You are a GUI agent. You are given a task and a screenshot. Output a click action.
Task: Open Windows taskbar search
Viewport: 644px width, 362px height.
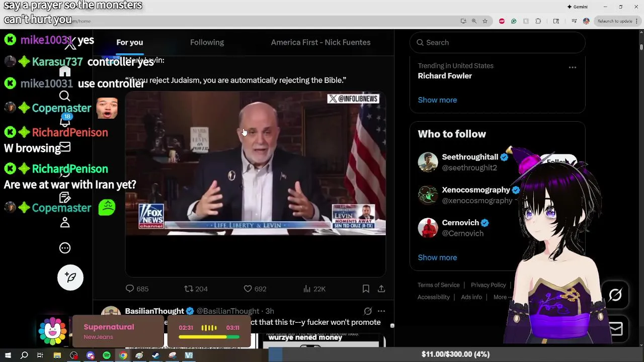tap(24, 355)
